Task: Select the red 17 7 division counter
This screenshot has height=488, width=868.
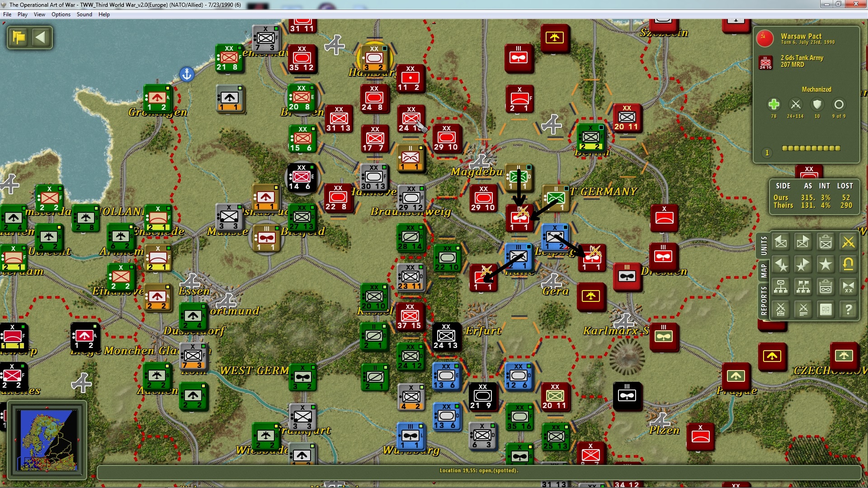Action: [x=375, y=139]
